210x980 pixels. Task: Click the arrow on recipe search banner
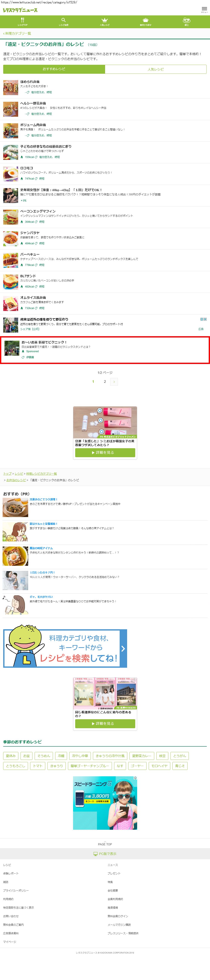coord(123,649)
